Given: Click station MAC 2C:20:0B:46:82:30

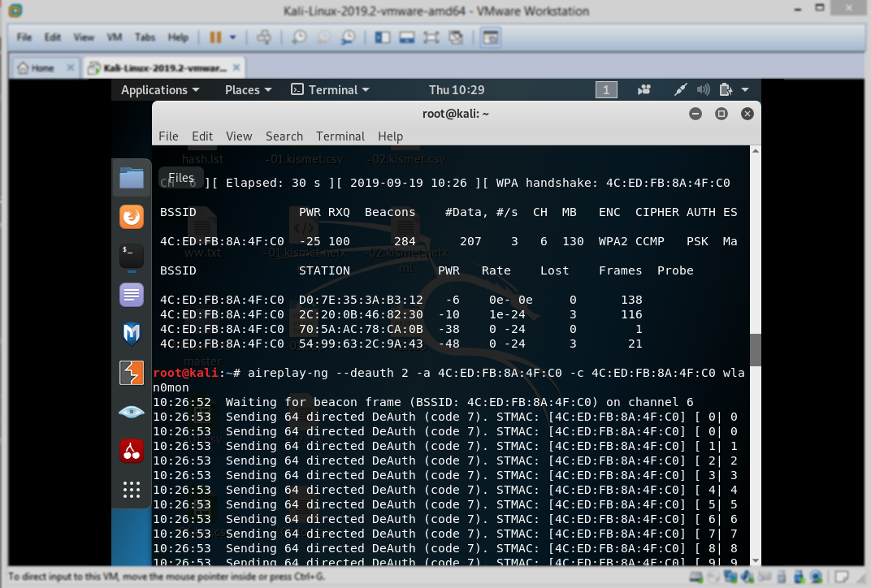Looking at the screenshot, I should pos(361,314).
